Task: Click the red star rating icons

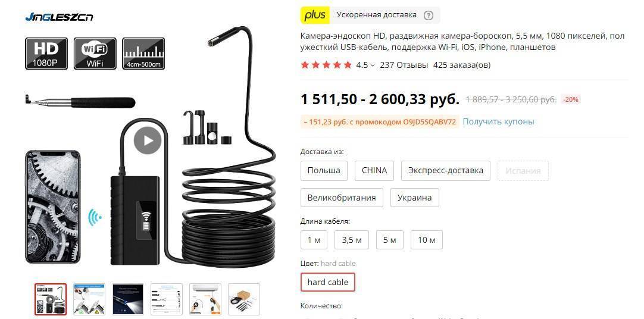Action: coord(326,65)
